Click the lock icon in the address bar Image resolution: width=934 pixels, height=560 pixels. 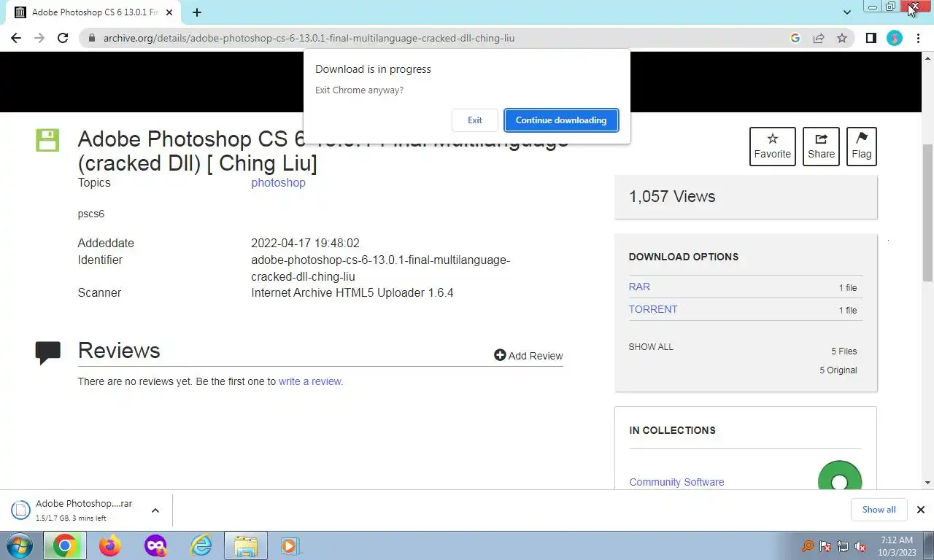point(92,38)
